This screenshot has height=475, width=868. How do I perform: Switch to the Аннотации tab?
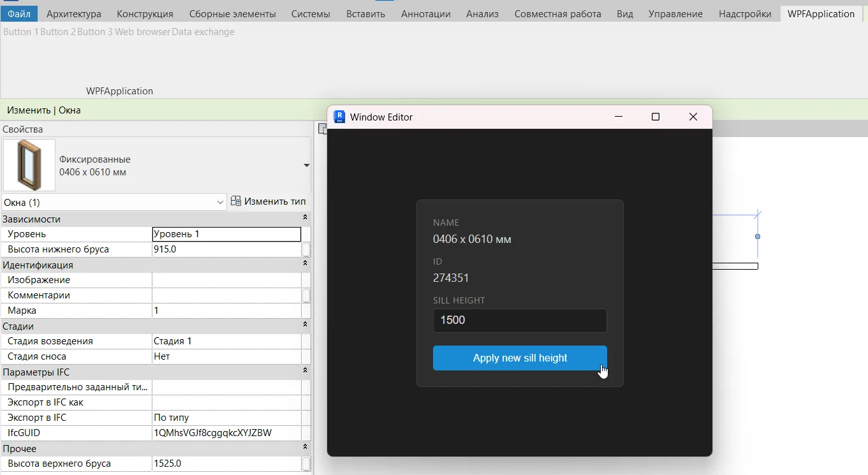pyautogui.click(x=425, y=13)
